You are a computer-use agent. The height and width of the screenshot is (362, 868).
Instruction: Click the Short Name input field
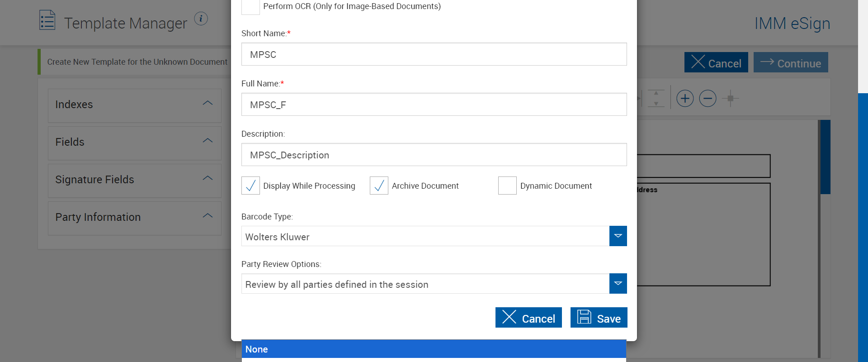(434, 54)
